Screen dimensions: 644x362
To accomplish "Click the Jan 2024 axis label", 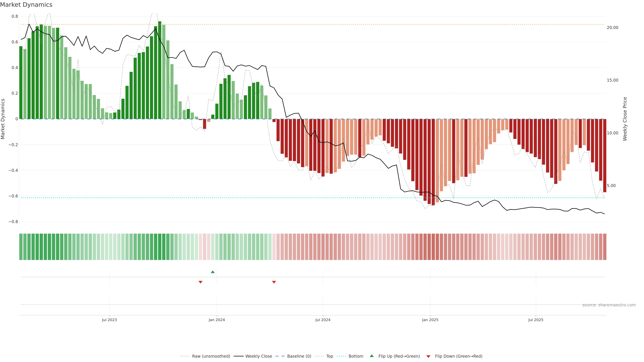I will [217, 320].
